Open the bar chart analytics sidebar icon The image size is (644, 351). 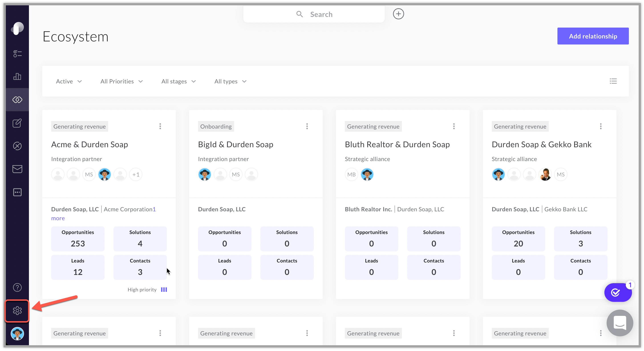point(17,77)
